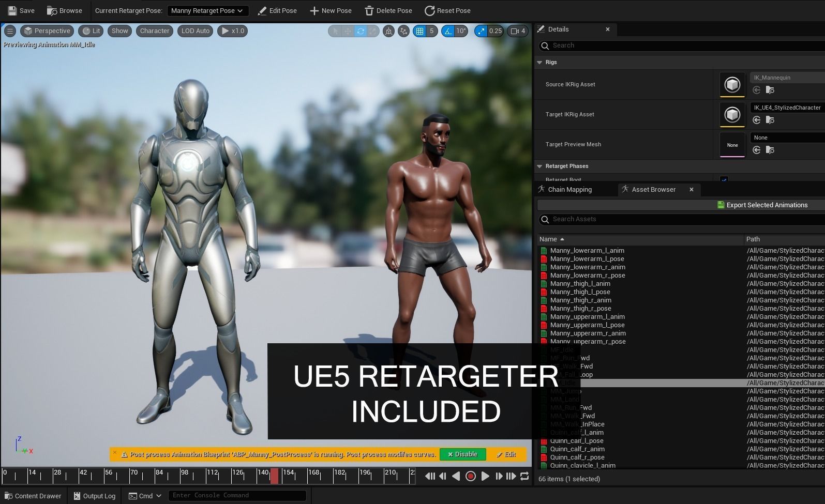Step back one frame
This screenshot has width=825, height=504.
pyautogui.click(x=443, y=477)
